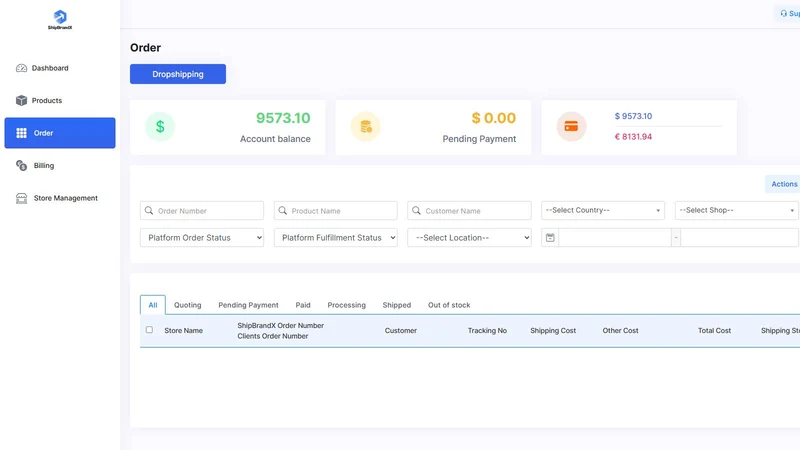The height and width of the screenshot is (450, 800).
Task: Switch to the Quoting tab
Action: (187, 305)
